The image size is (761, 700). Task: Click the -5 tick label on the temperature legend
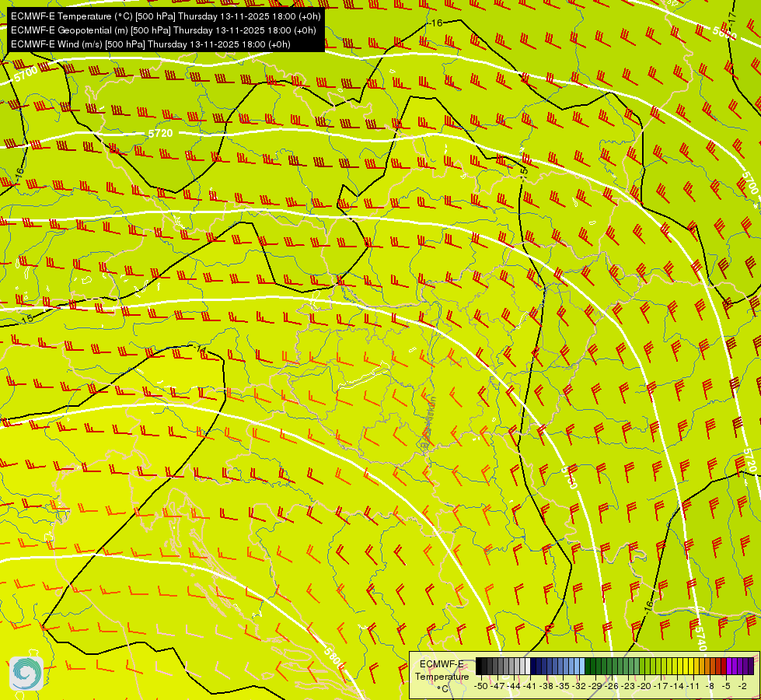727,687
